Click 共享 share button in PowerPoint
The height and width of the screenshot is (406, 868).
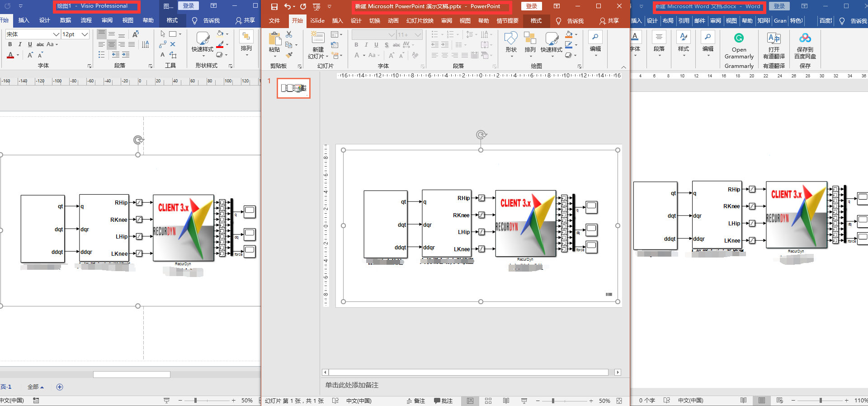(609, 21)
